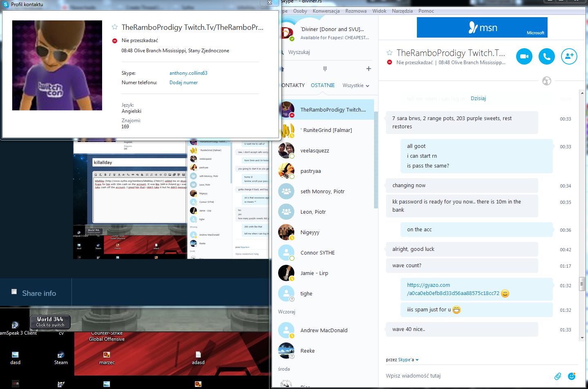Click the laughing emoji in the spam message
The image size is (588, 389).
tap(457, 310)
